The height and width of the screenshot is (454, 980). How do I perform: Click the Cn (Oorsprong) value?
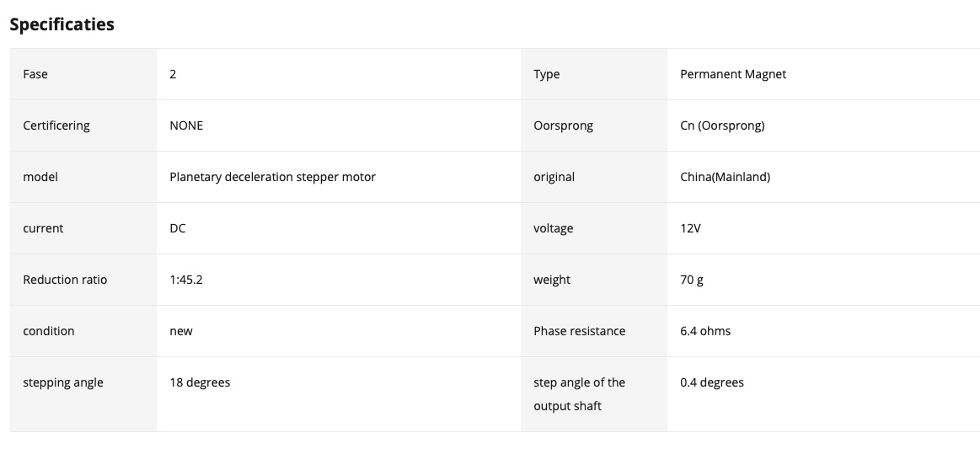point(722,126)
